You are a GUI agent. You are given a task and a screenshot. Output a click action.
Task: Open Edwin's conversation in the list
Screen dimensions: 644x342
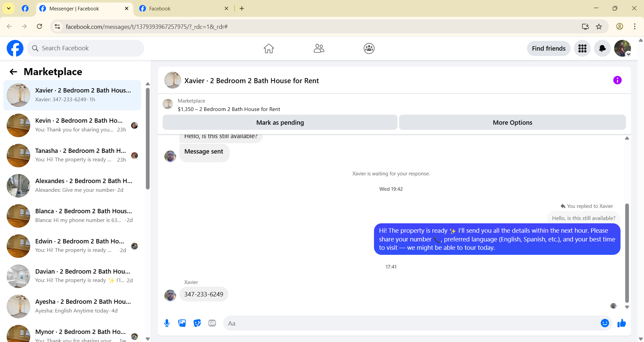coord(72,246)
